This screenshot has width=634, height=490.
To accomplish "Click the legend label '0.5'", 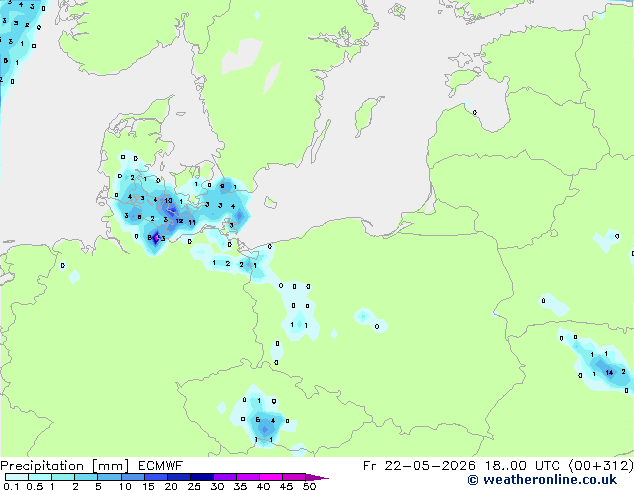I will click(35, 486).
